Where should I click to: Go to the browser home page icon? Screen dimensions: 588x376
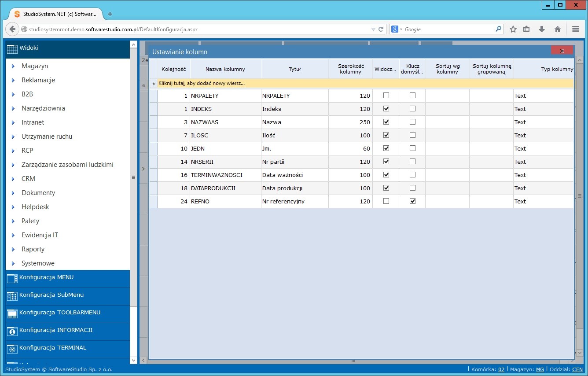pos(558,29)
